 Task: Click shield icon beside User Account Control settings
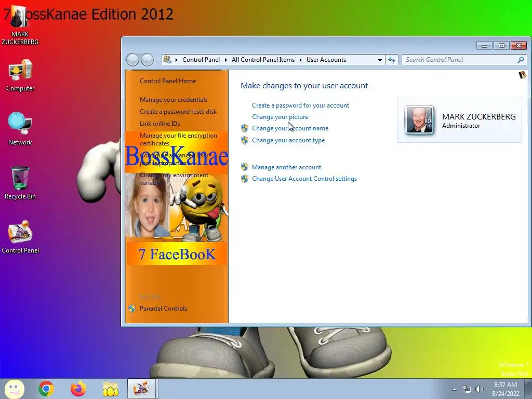tap(245, 179)
